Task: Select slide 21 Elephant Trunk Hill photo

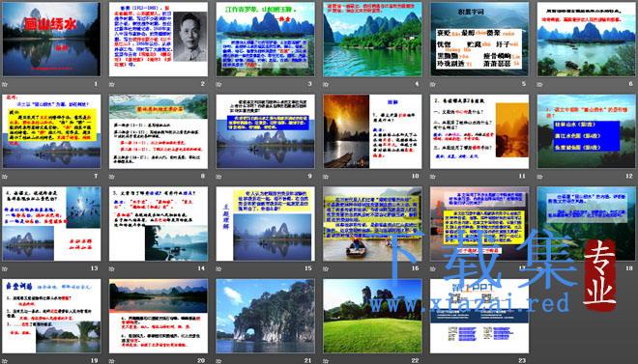Action: click(265, 316)
